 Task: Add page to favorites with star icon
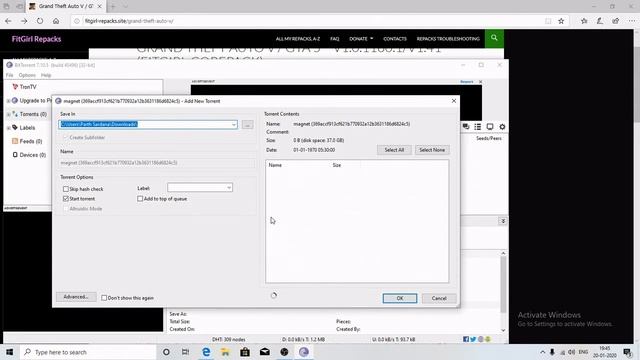point(561,21)
